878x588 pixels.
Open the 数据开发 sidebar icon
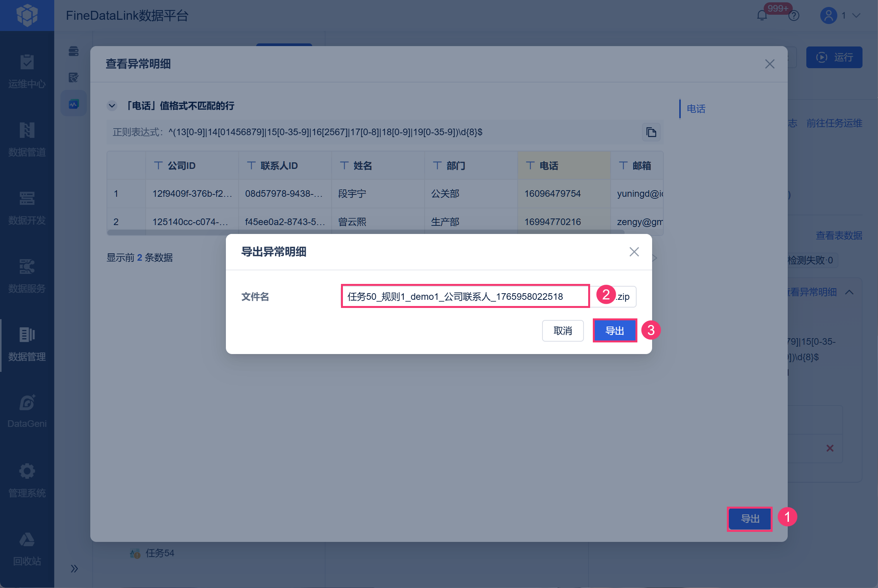pos(27,198)
